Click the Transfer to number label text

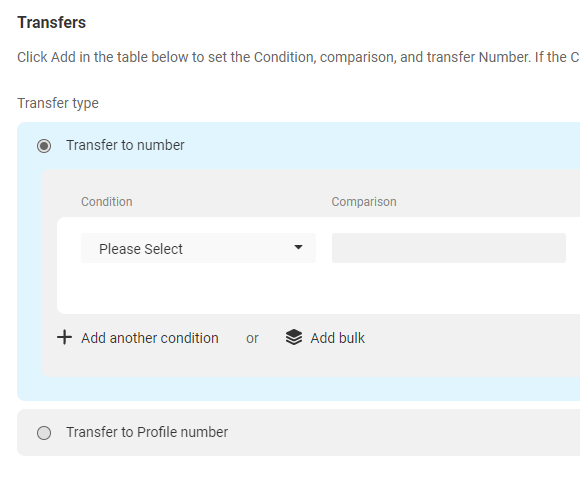125,145
